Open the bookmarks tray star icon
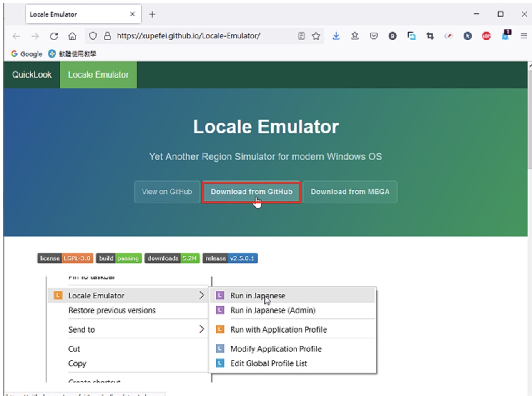The height and width of the screenshot is (396, 532). pyautogui.click(x=355, y=36)
